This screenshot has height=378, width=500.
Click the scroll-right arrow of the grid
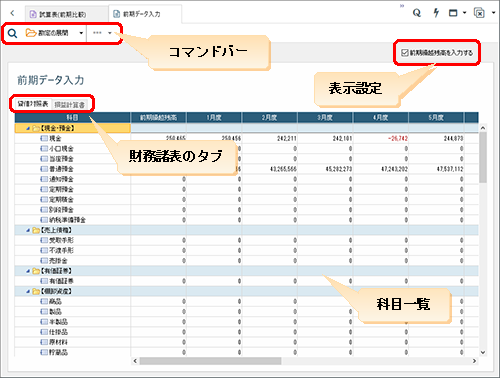tap(474, 361)
